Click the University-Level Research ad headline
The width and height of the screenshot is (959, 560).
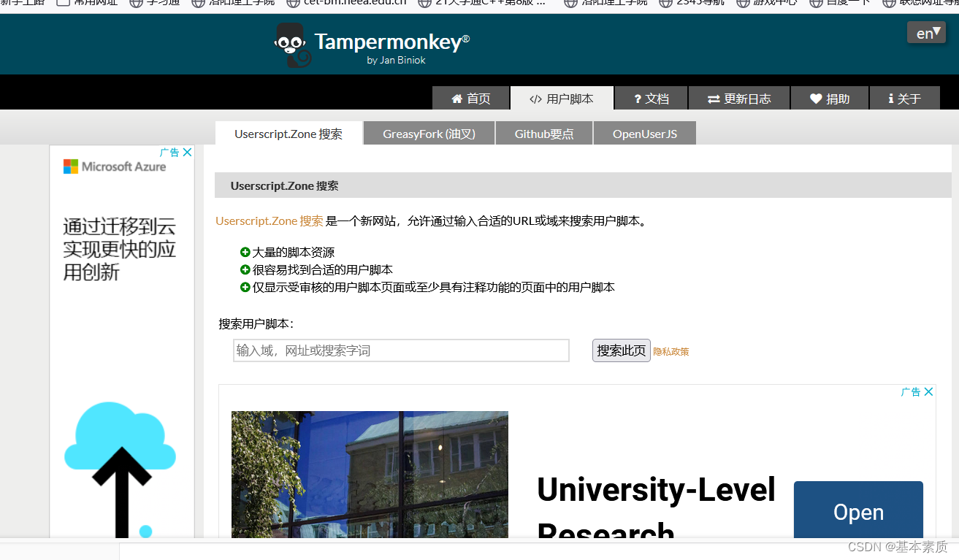click(656, 507)
